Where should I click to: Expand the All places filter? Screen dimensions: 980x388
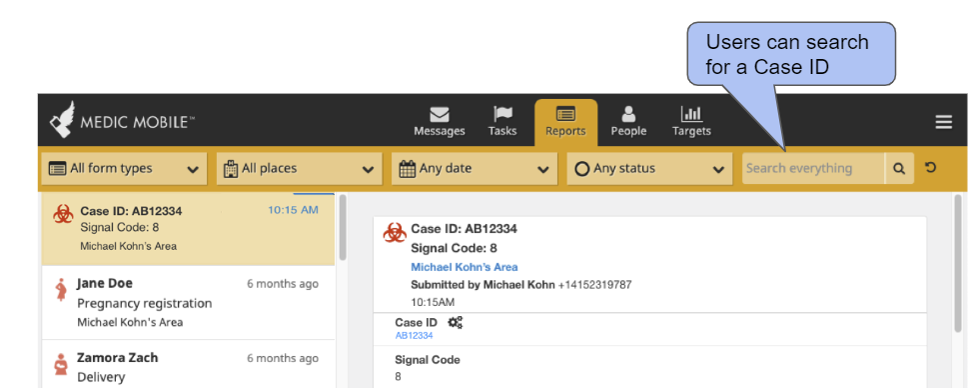pyautogui.click(x=300, y=168)
